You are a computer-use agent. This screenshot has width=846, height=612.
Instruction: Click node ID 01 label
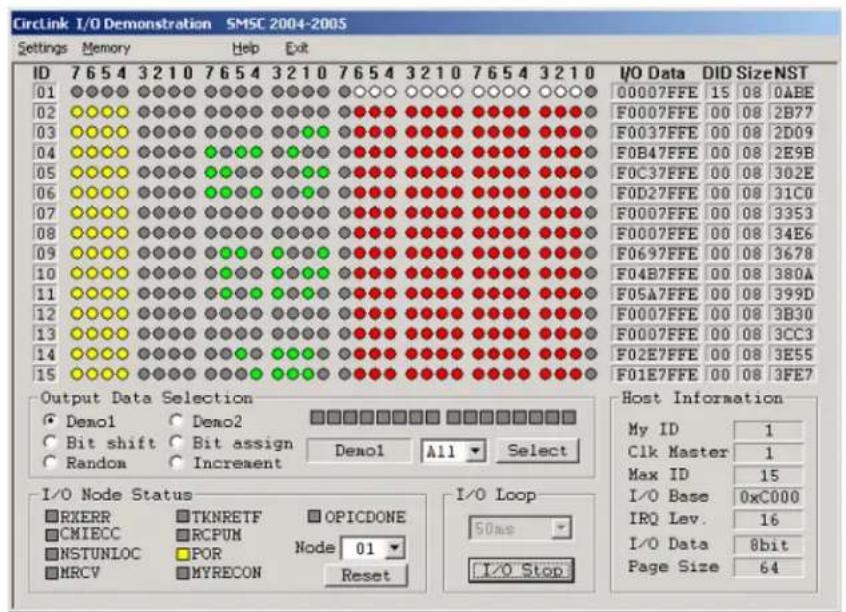(x=45, y=92)
